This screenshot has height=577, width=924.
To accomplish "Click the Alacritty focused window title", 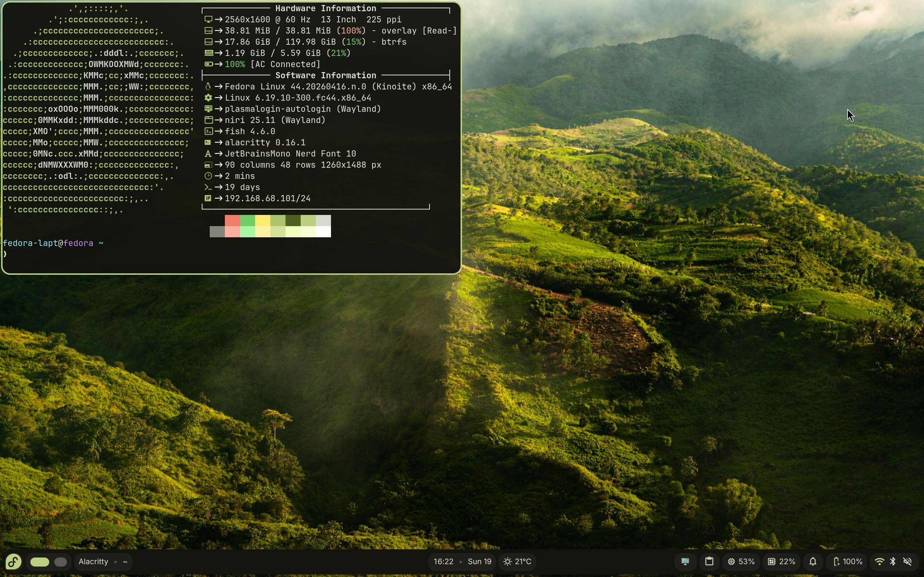I will [93, 561].
